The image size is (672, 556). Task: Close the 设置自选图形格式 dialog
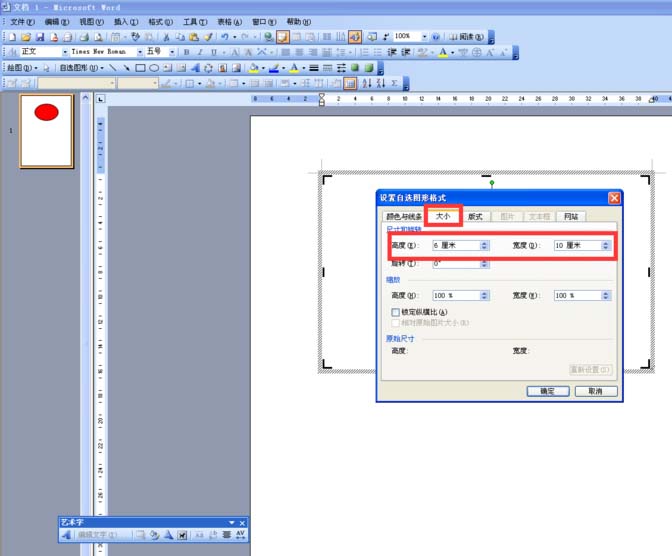coord(614,198)
